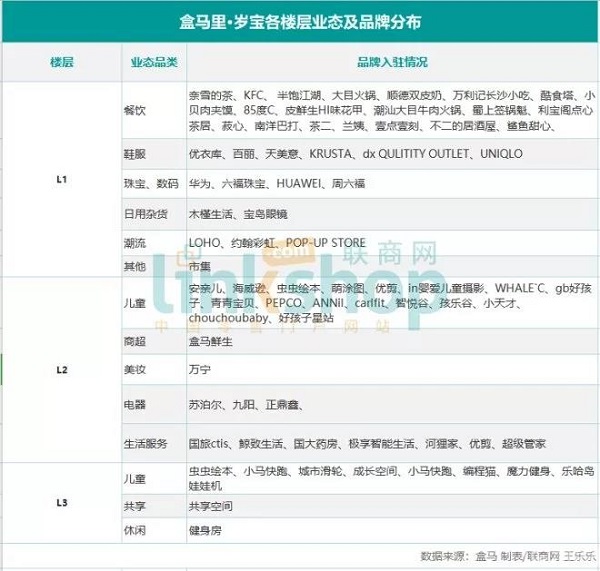The height and width of the screenshot is (571, 600).
Task: Click the L1 floor cell
Action: (x=62, y=179)
